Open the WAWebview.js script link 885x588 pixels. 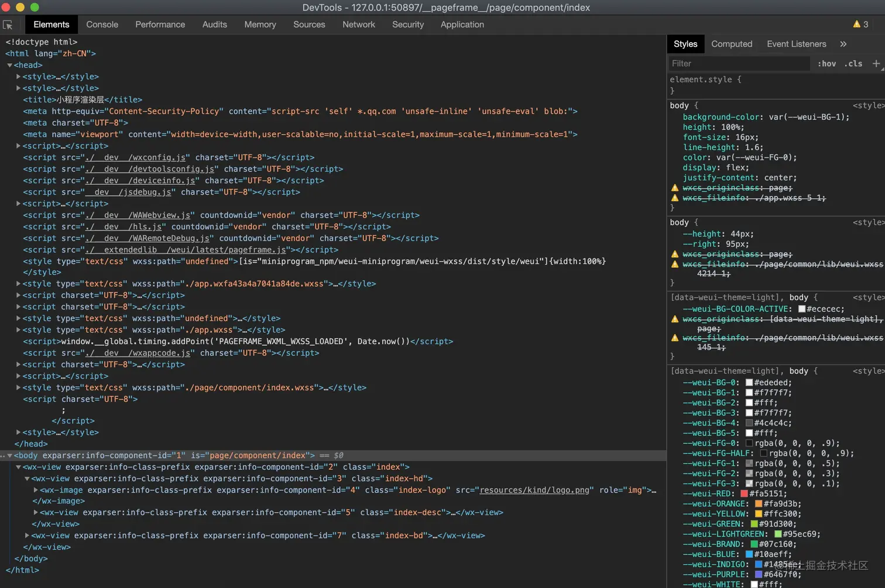point(138,215)
